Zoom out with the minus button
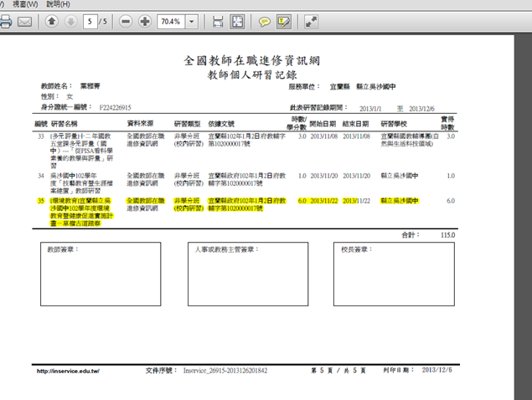 (x=126, y=21)
